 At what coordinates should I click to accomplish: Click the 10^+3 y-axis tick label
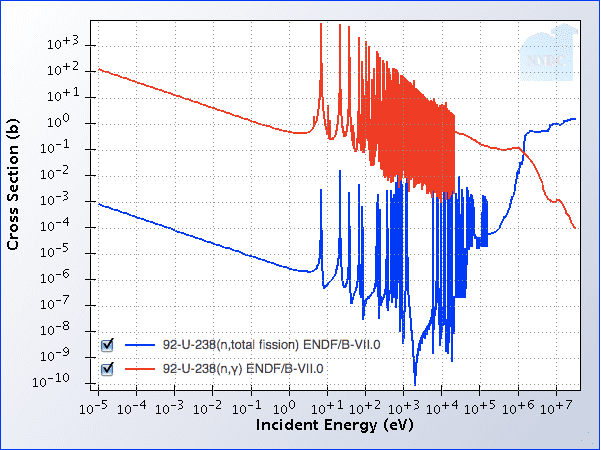[x=63, y=42]
